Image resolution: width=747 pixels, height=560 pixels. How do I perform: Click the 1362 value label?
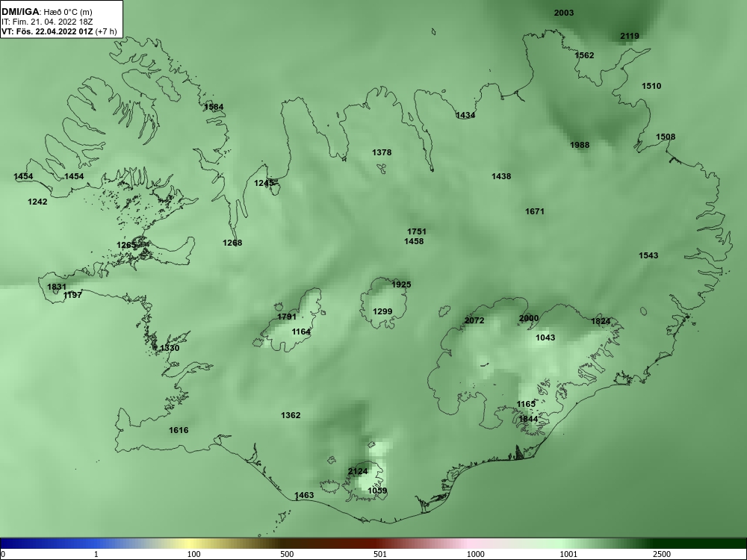[x=291, y=415]
